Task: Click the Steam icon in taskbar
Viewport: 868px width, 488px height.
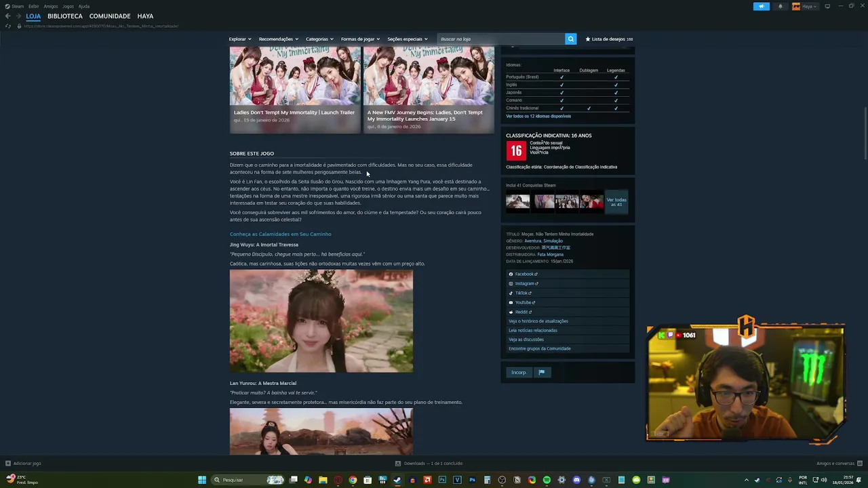Action: pos(397,480)
